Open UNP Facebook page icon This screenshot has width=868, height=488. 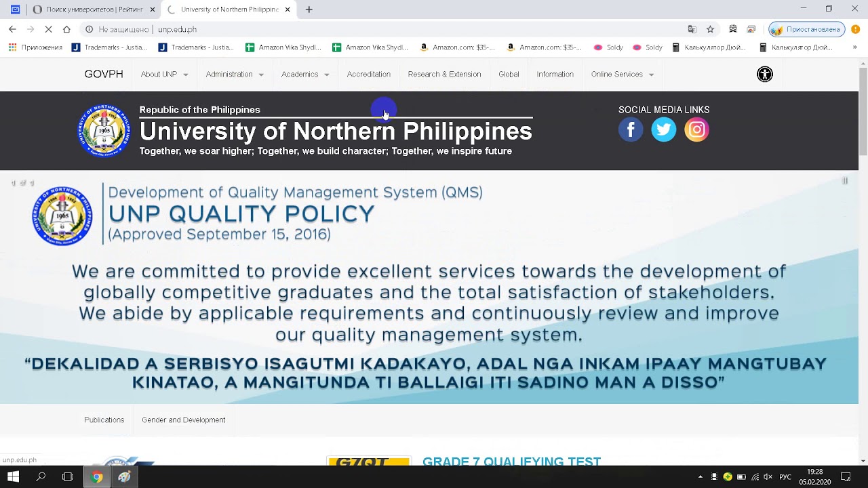pyautogui.click(x=631, y=129)
